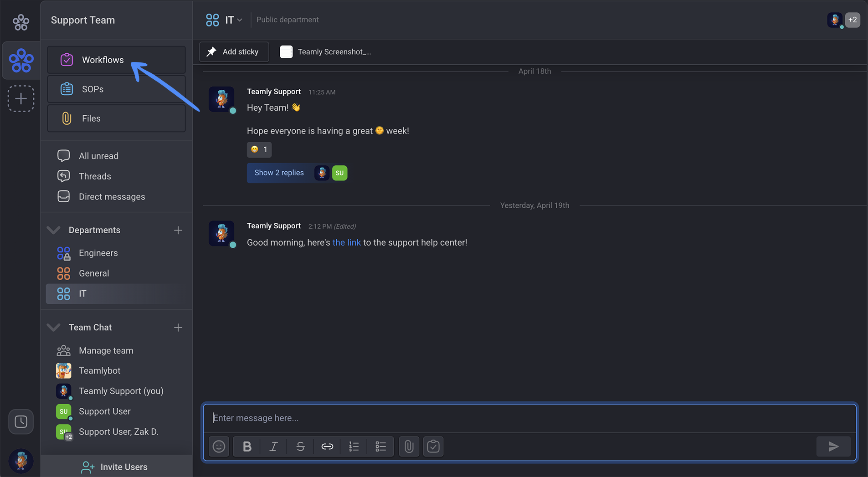The height and width of the screenshot is (477, 868).
Task: Open the SOPs section
Action: (x=116, y=89)
